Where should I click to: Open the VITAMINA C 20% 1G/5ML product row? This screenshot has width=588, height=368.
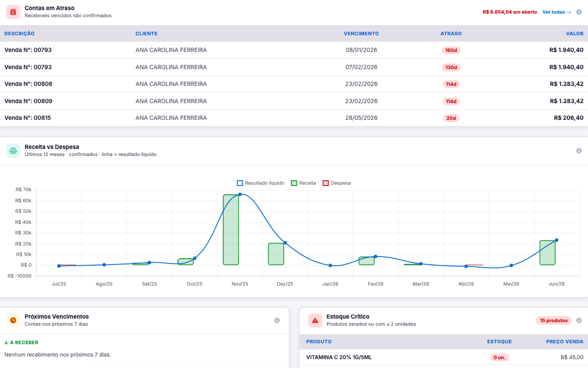coord(444,357)
